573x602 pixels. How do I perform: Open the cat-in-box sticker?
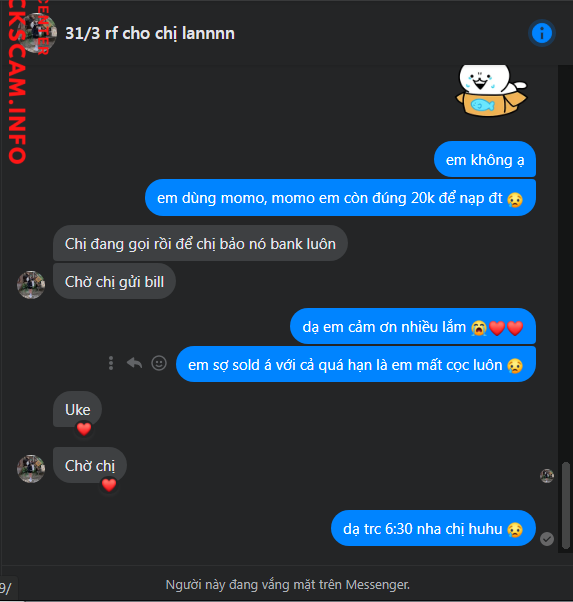pyautogui.click(x=491, y=91)
